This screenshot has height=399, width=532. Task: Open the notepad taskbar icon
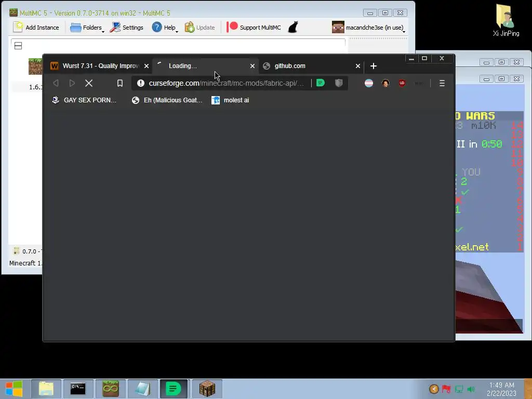coord(143,389)
